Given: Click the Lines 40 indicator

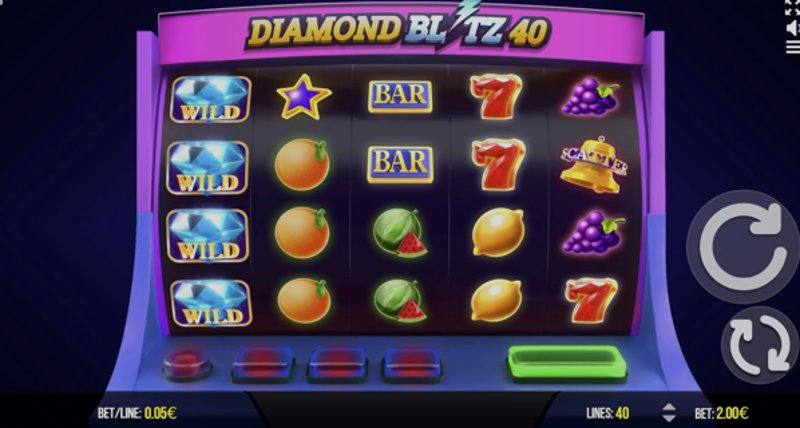Looking at the screenshot, I should 607,413.
